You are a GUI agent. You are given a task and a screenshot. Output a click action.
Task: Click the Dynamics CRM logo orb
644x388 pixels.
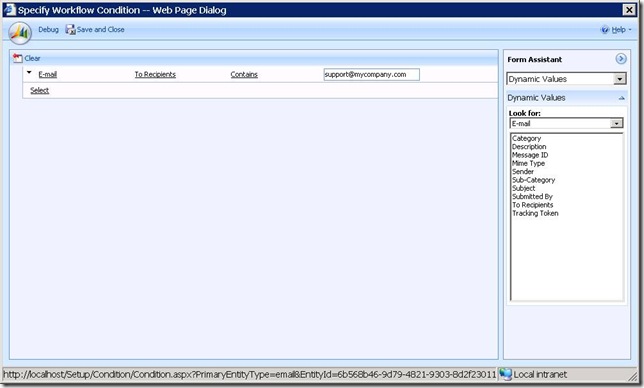(20, 33)
